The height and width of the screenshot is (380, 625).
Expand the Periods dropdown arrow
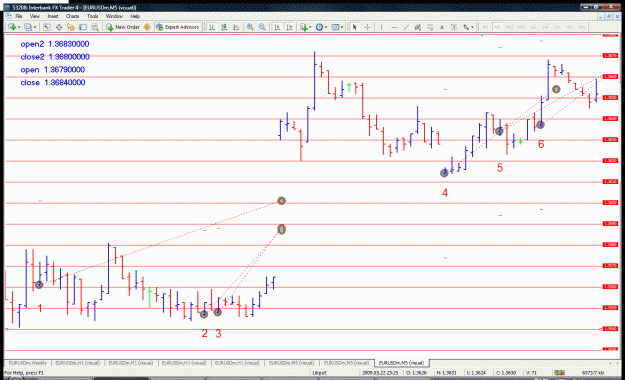point(326,27)
